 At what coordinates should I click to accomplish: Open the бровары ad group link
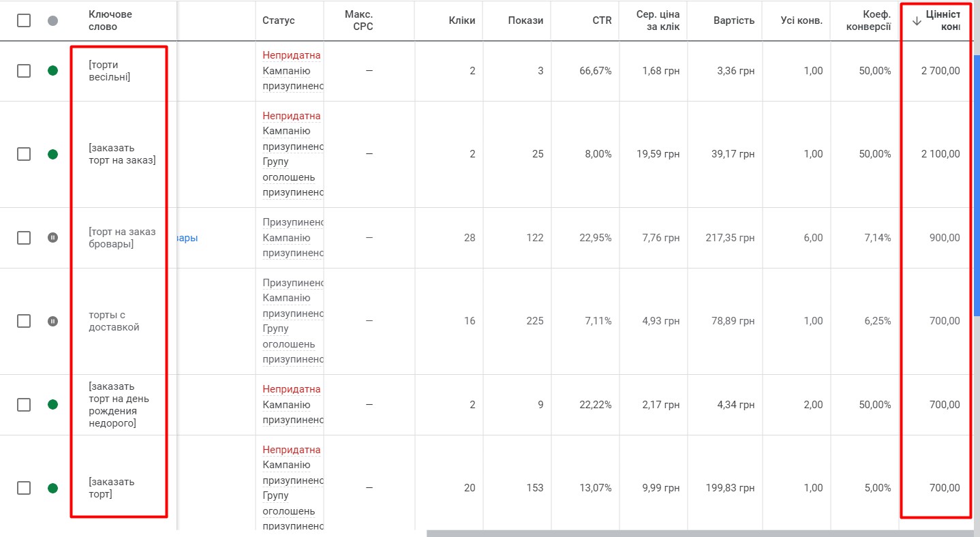coord(187,238)
